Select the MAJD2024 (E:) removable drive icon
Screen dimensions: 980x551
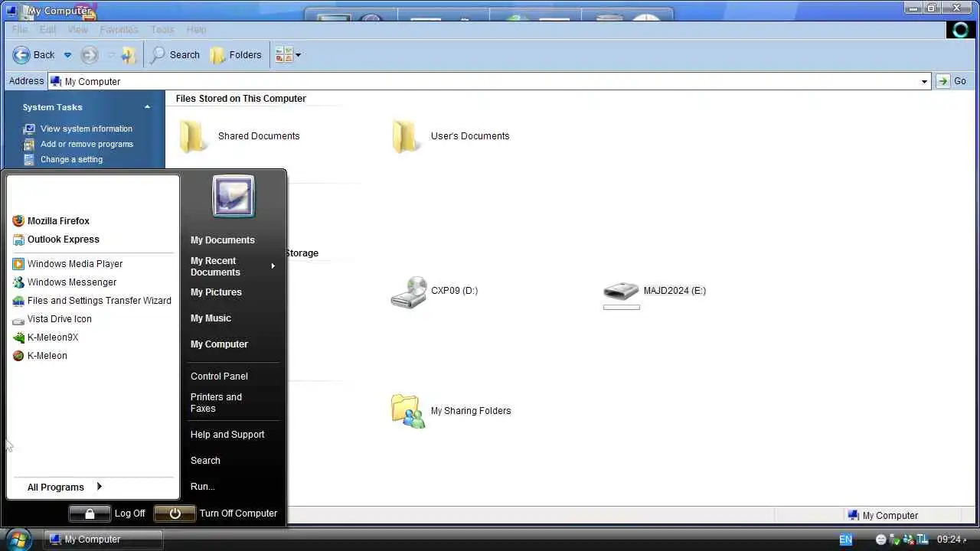[621, 292]
